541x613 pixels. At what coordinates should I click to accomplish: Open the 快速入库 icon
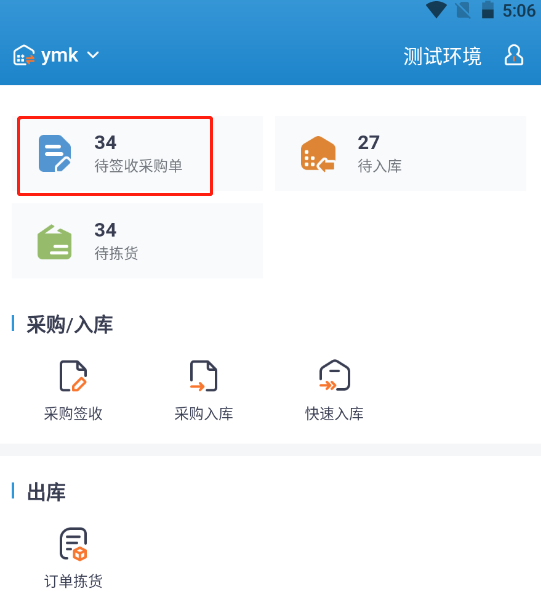334,375
